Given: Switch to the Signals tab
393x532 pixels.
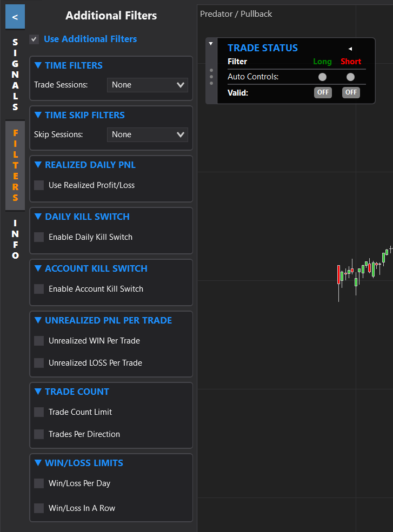Looking at the screenshot, I should click(x=15, y=74).
